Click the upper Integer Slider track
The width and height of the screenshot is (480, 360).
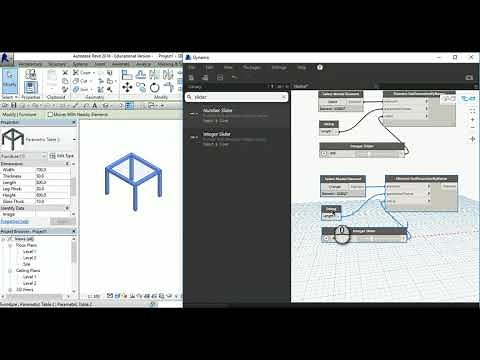click(x=378, y=154)
